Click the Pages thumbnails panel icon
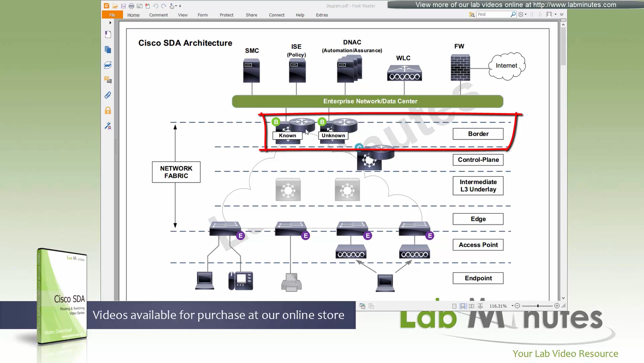Image resolution: width=644 pixels, height=363 pixels. pos(108,50)
